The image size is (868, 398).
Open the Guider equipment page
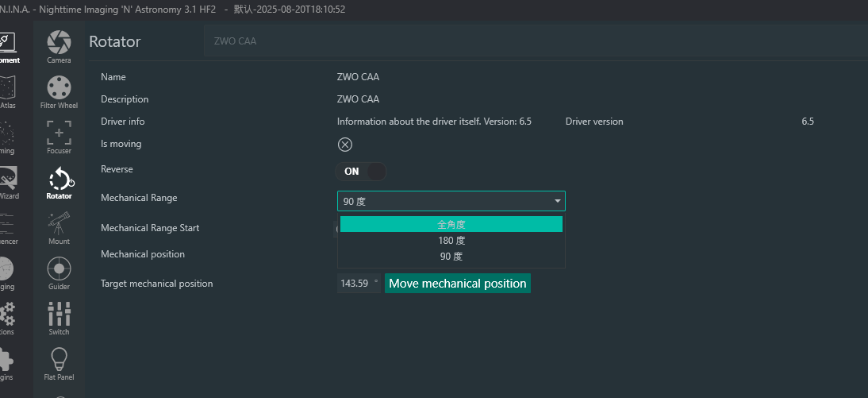coord(59,273)
